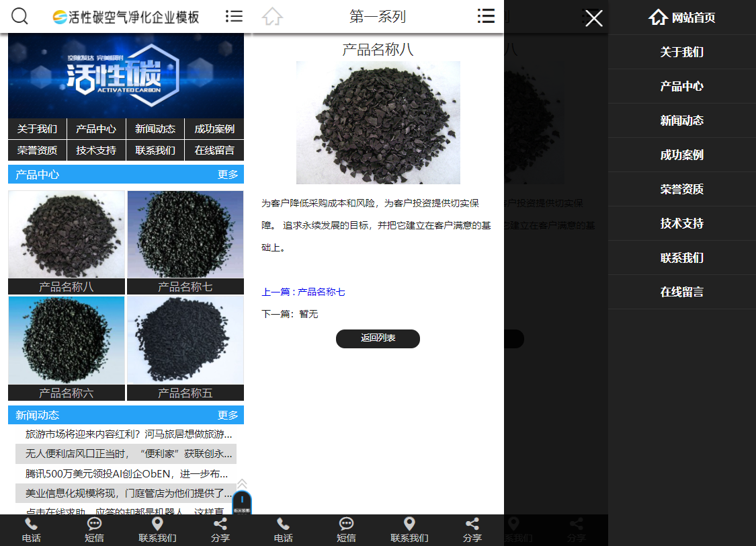Select 荣誉资质 in the banner nav grid
Screen dimensions: 756x546
click(37, 150)
